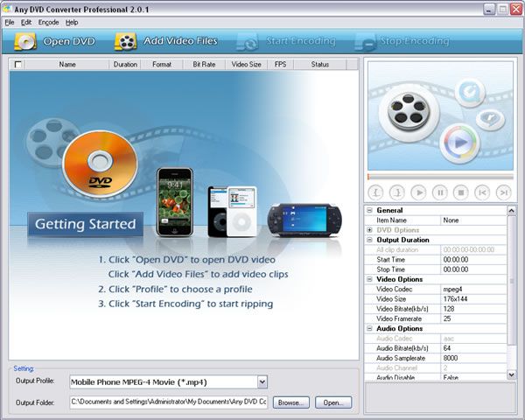Image resolution: width=525 pixels, height=420 pixels.
Task: Click the Stop Encoding toolbar icon
Action: tap(365, 42)
